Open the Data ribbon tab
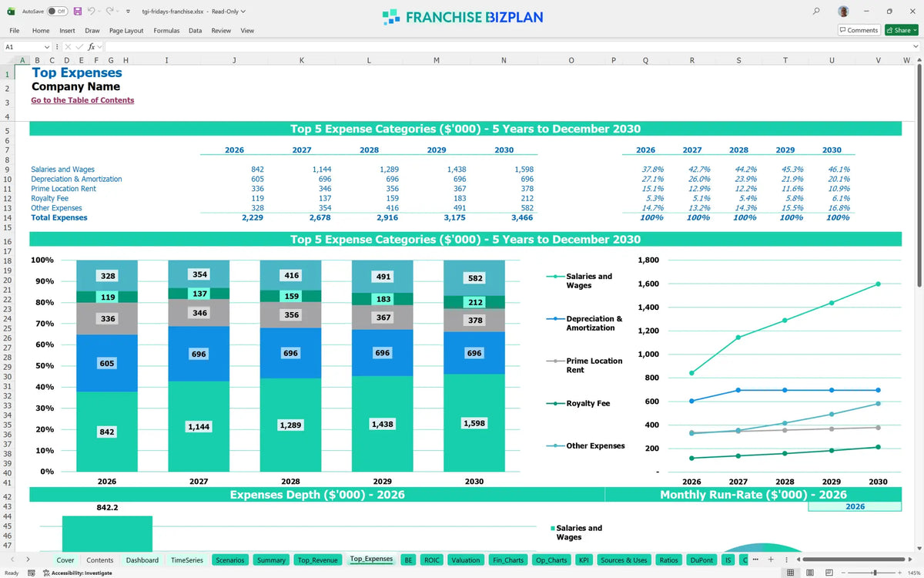This screenshot has width=924, height=578. point(195,31)
